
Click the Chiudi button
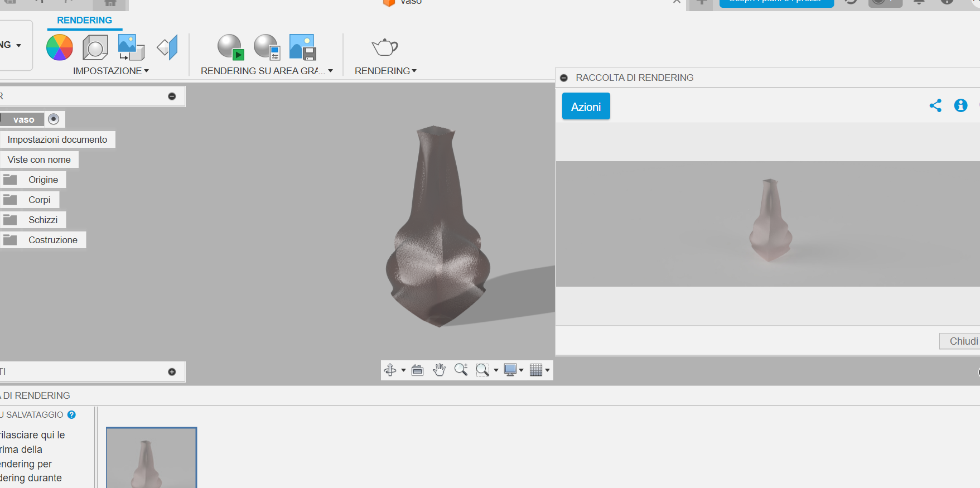point(963,341)
